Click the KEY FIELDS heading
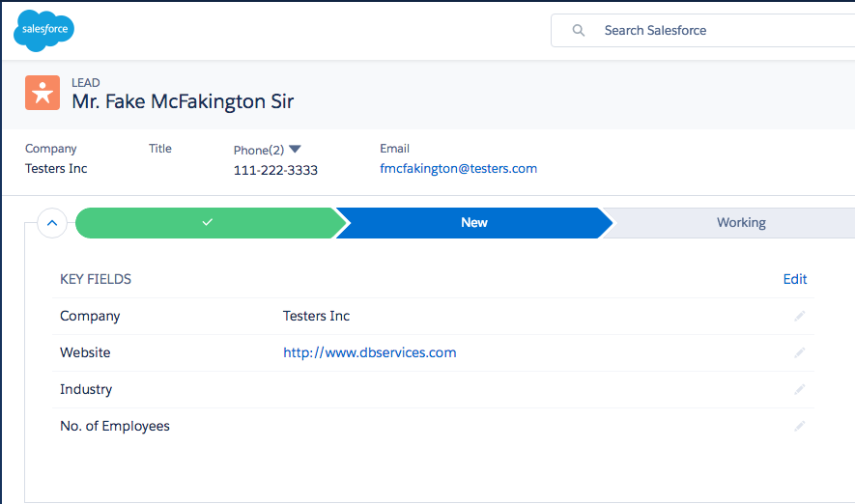Screen dimensions: 855x504 pos(96,279)
